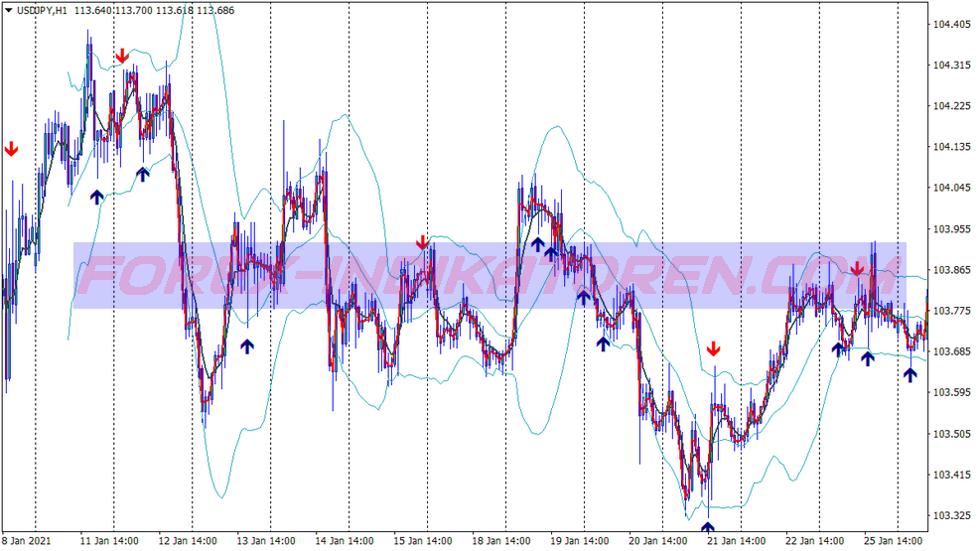This screenshot has height=551, width=980.
Task: Click the 21 Jan 14:00 time label
Action: pyautogui.click(x=737, y=541)
